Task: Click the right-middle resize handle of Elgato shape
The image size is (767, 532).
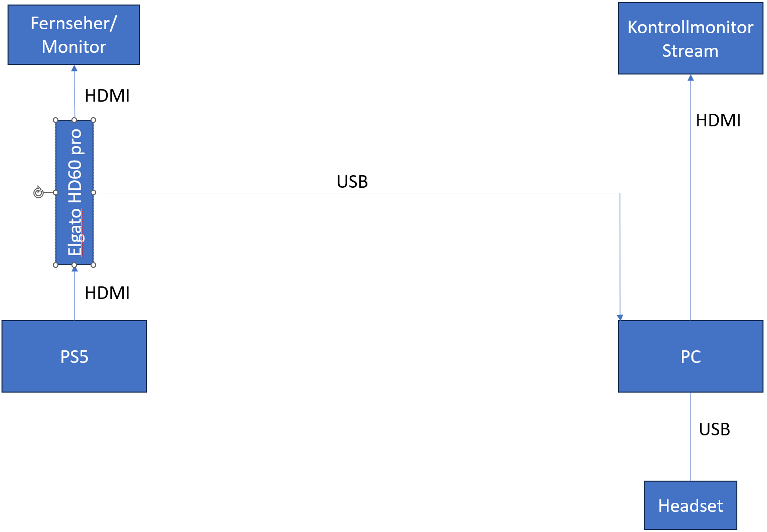Action: [93, 192]
